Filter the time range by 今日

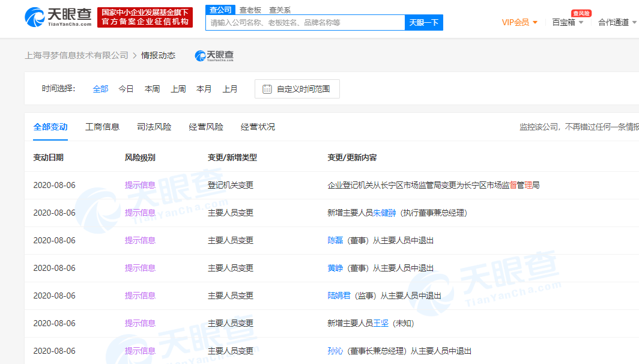click(x=126, y=89)
